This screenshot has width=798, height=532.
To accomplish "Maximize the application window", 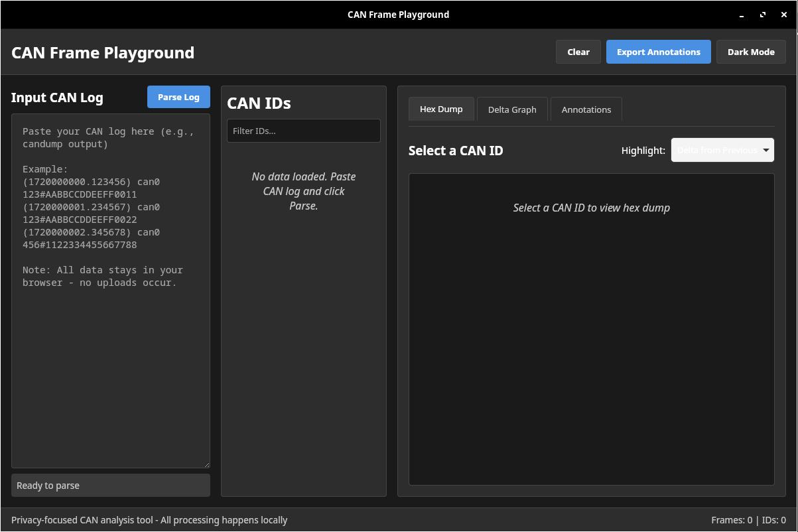I will coord(763,15).
